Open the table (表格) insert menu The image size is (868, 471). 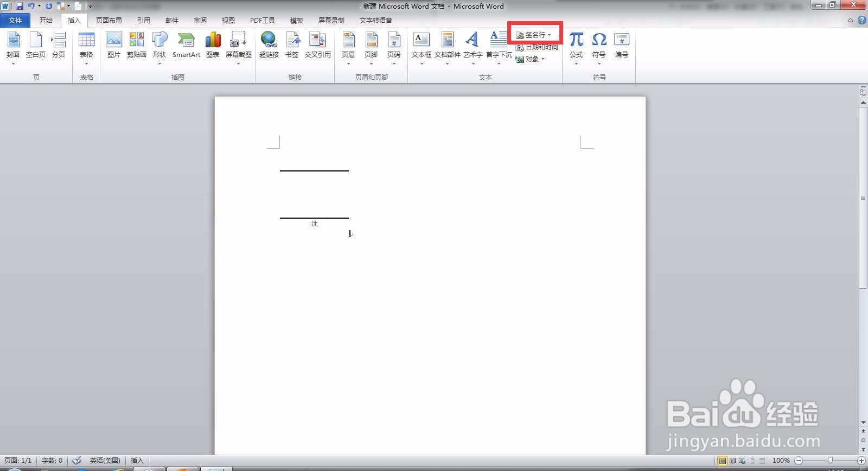pos(86,48)
